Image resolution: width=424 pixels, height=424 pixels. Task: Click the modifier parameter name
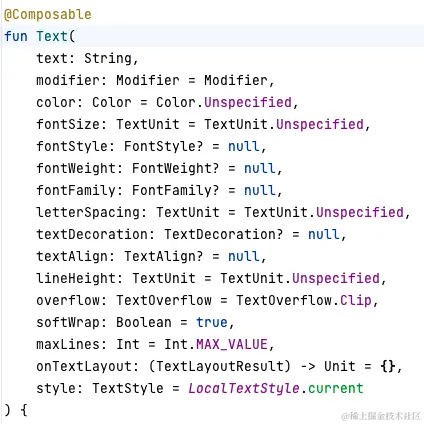tap(68, 80)
